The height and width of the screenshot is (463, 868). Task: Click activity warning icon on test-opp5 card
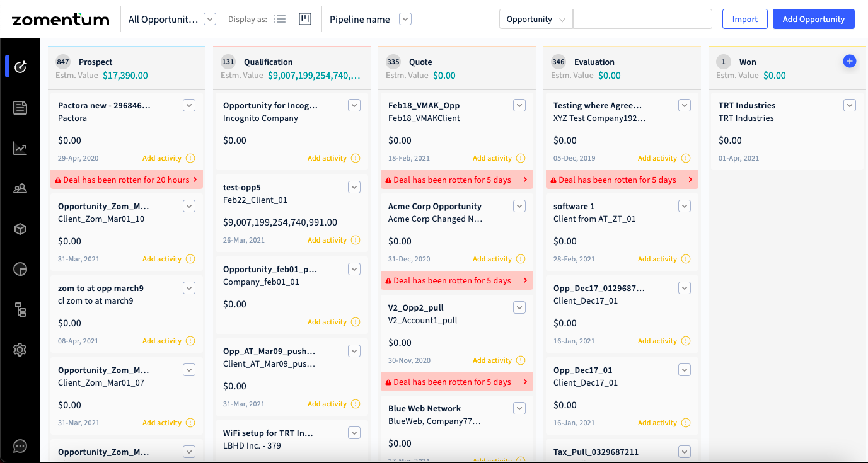pos(356,240)
